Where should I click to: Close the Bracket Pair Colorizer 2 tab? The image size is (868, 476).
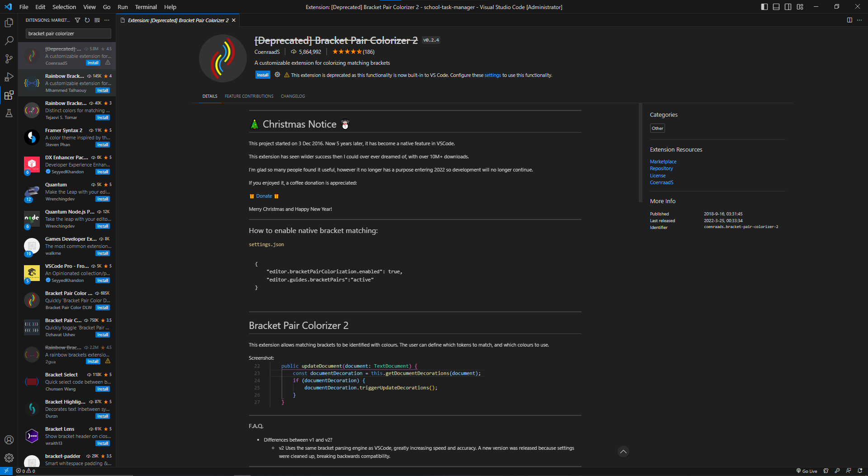tap(234, 20)
